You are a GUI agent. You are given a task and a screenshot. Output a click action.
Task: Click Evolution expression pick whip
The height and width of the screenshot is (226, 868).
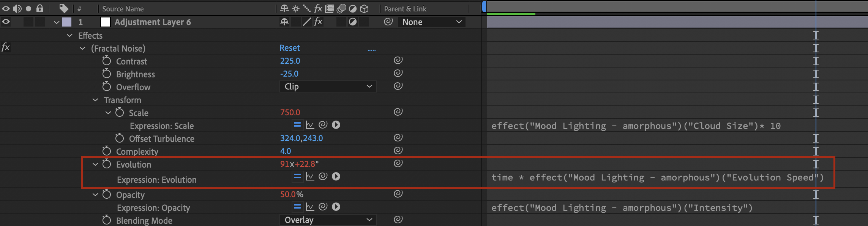323,176
